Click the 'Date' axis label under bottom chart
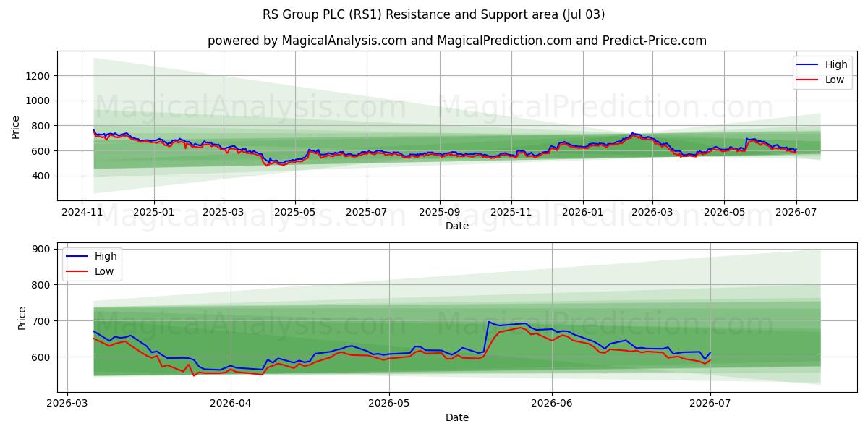 [x=457, y=417]
